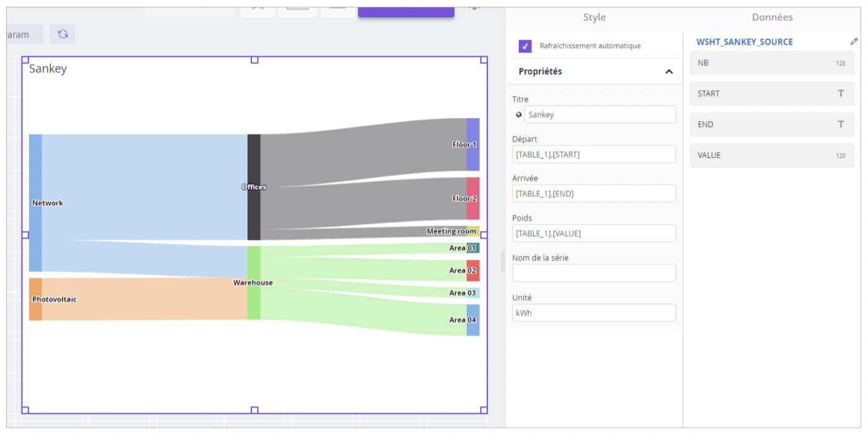Select the blue Network node bar
The height and width of the screenshot is (438, 868).
[x=35, y=202]
